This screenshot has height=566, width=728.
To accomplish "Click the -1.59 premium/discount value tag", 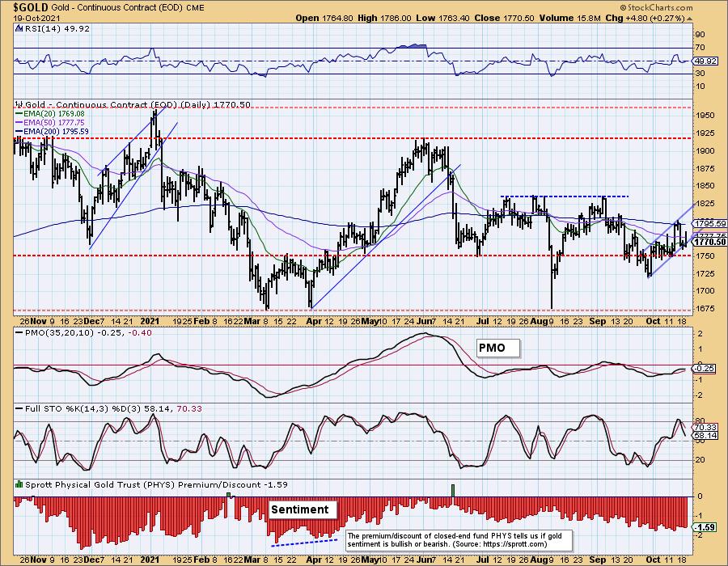I will pyautogui.click(x=705, y=527).
